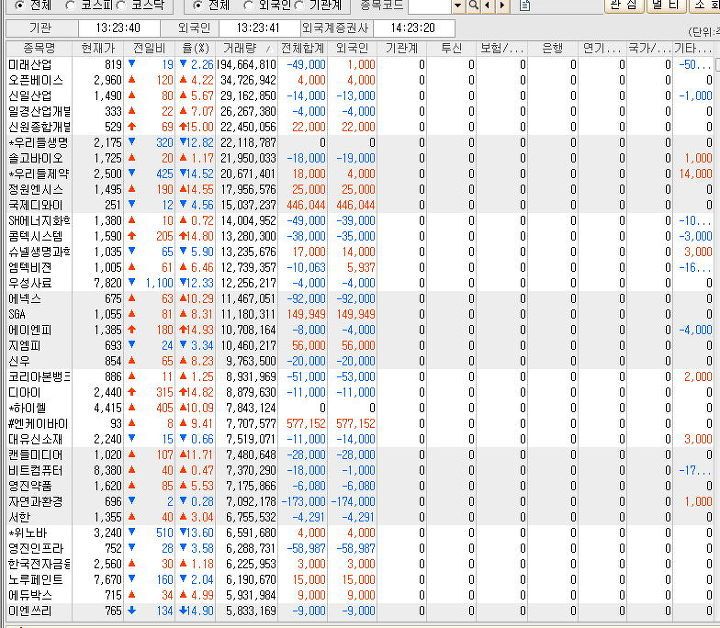Image resolution: width=720 pixels, height=628 pixels.
Task: Click the 외국인 time field 13:23:41
Action: coord(259,28)
